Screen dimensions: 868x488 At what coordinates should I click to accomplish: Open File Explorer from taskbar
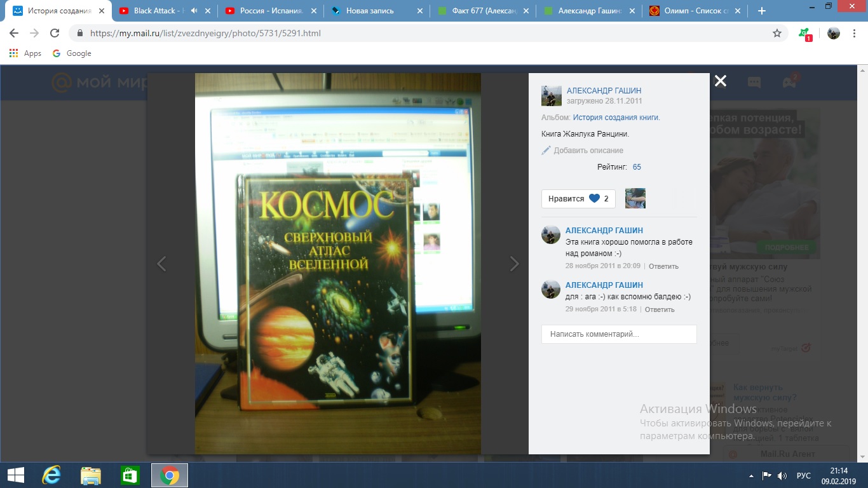90,475
